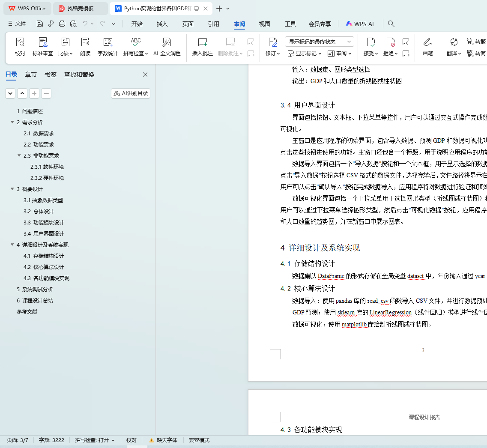Click 插入批注 to add comment
Image resolution: width=487 pixels, height=448 pixels.
pyautogui.click(x=203, y=47)
